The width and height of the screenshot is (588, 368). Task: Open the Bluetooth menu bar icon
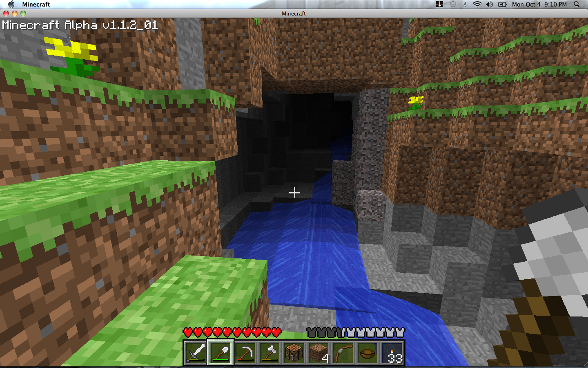click(x=465, y=4)
